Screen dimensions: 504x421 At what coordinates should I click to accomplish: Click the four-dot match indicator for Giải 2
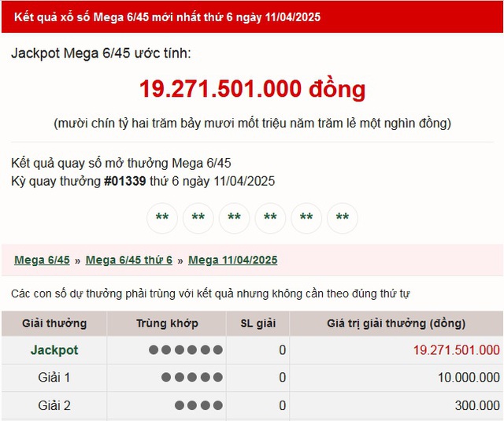click(x=198, y=405)
